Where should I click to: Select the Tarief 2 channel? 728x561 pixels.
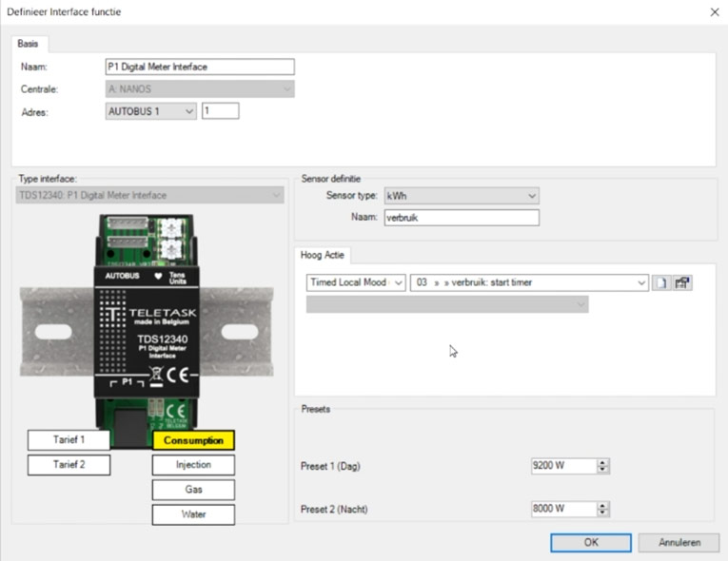(x=69, y=465)
